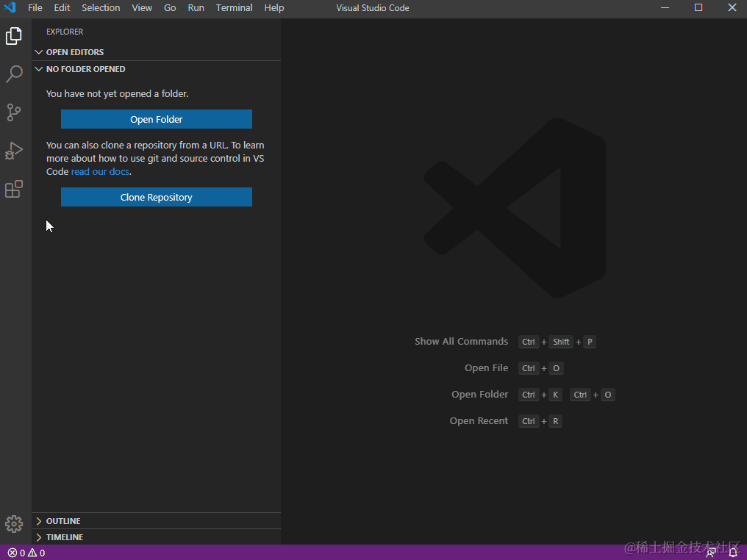Viewport: 747px width, 560px height.
Task: Click the VS Code logo in title bar
Action: (10, 7)
